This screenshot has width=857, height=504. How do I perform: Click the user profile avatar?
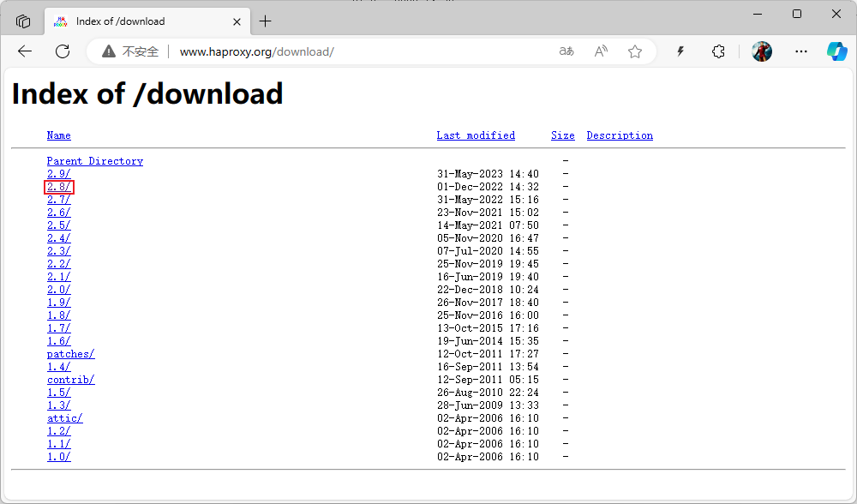coord(762,51)
